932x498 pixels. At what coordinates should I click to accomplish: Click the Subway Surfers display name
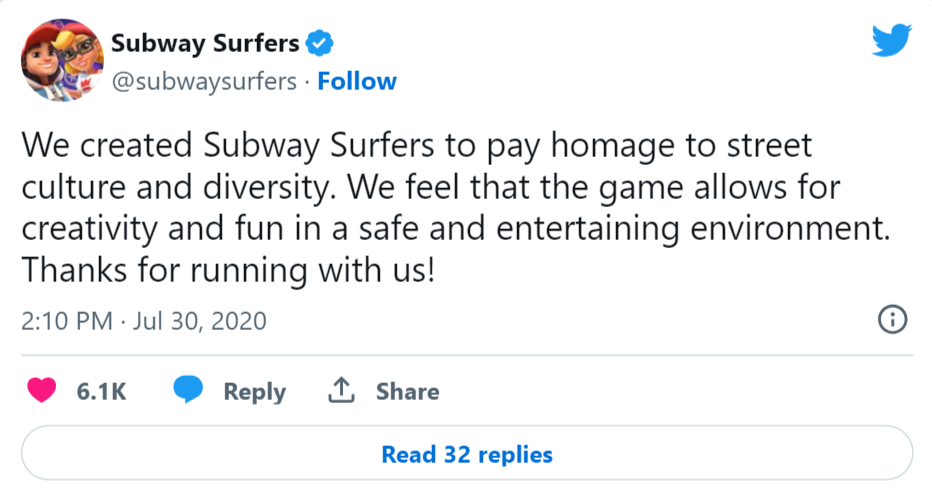[204, 43]
